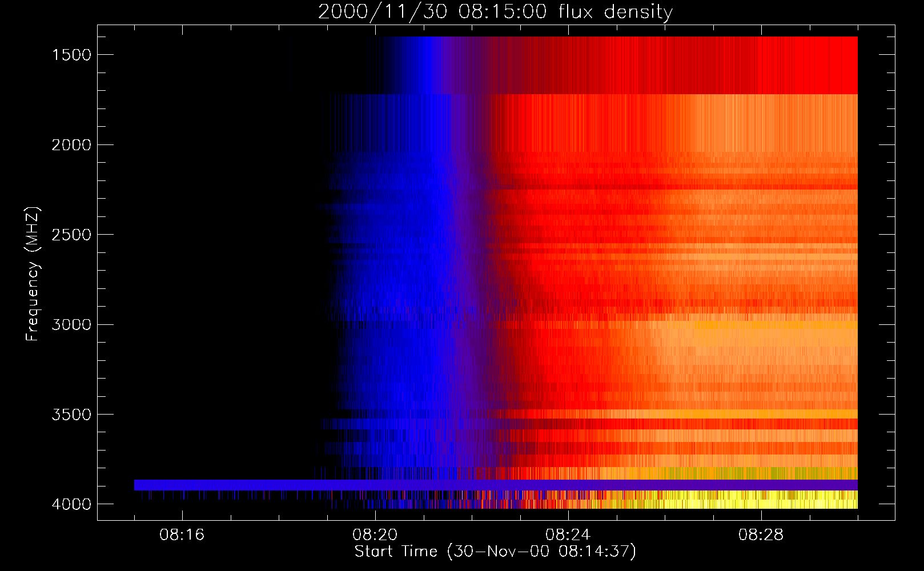Click the 2500 frequency tick label

[x=71, y=235]
